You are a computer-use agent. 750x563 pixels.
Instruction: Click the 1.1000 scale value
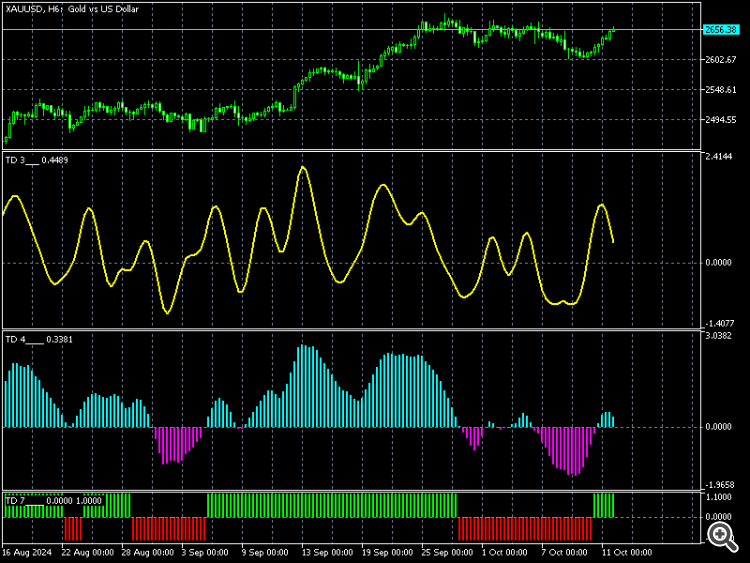(718, 497)
